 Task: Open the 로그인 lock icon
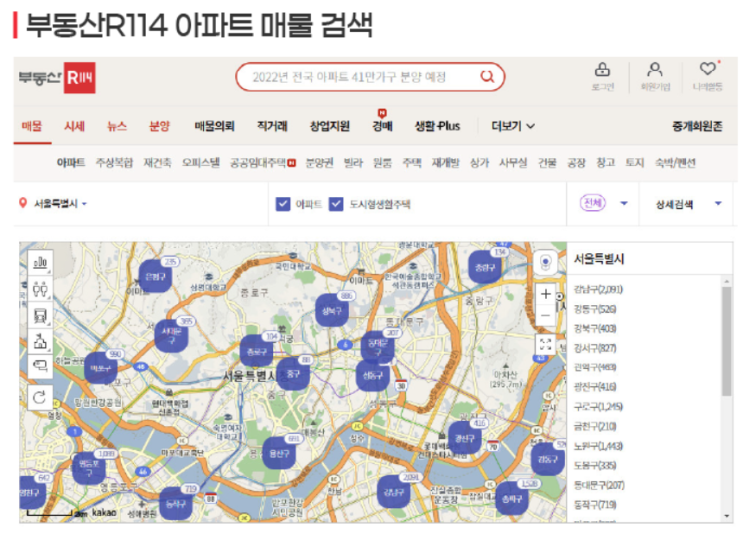click(602, 70)
